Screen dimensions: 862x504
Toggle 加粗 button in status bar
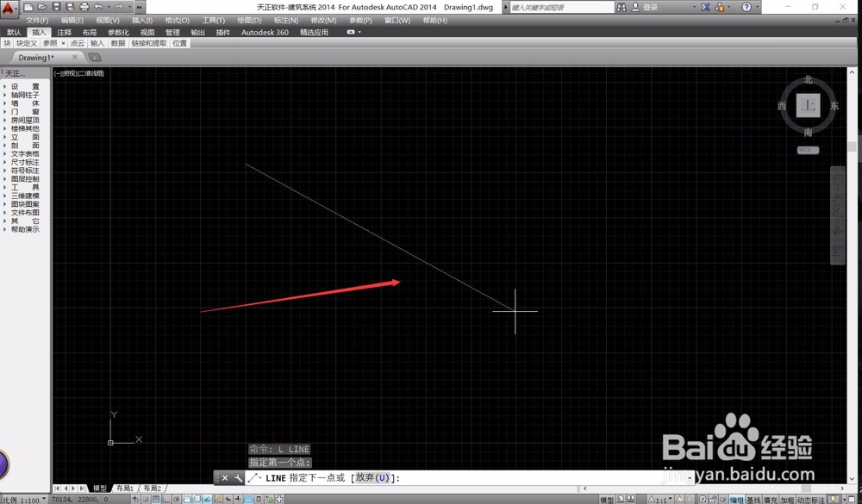click(x=787, y=500)
